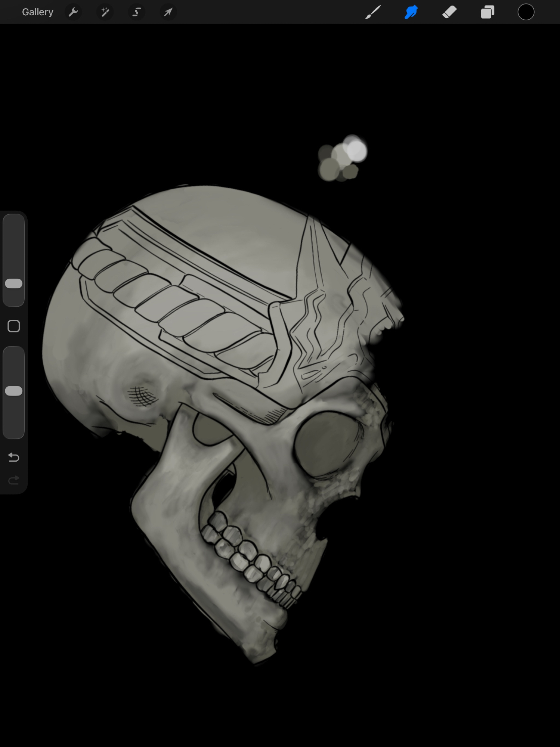Undo the last stroke
The image size is (560, 747).
14,457
